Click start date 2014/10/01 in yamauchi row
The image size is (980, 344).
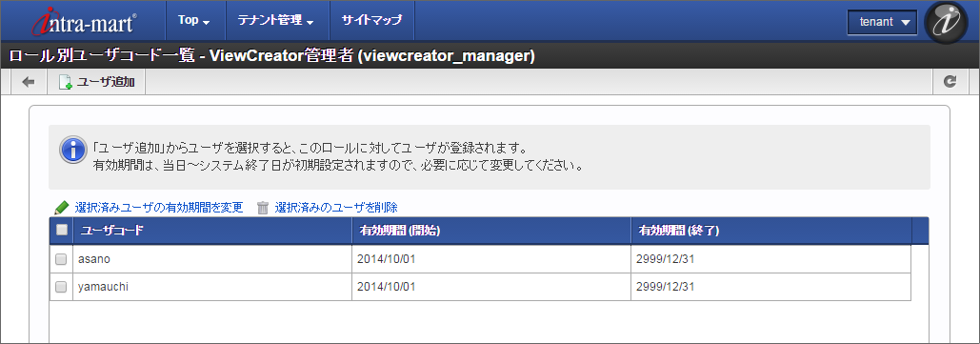tap(387, 287)
